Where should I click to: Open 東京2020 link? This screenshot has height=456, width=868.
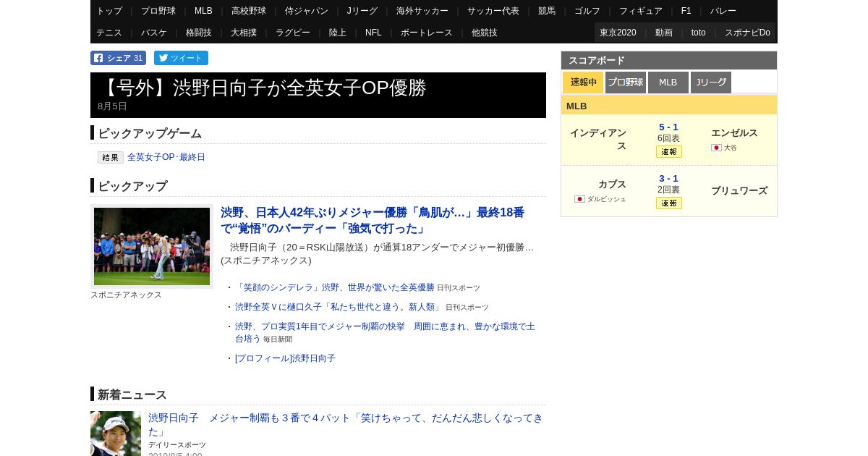pyautogui.click(x=618, y=33)
